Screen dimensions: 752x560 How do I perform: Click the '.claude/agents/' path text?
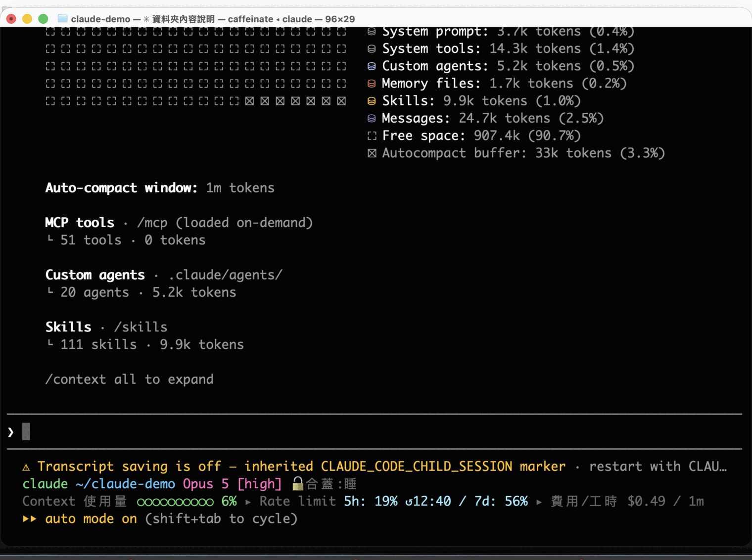point(225,275)
